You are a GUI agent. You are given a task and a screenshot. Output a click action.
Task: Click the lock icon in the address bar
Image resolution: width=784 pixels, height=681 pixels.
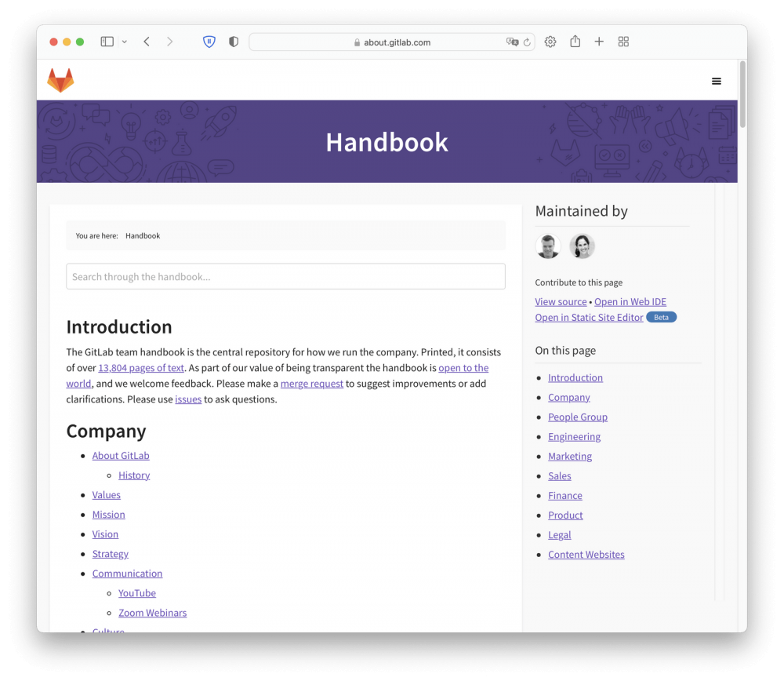(x=357, y=42)
